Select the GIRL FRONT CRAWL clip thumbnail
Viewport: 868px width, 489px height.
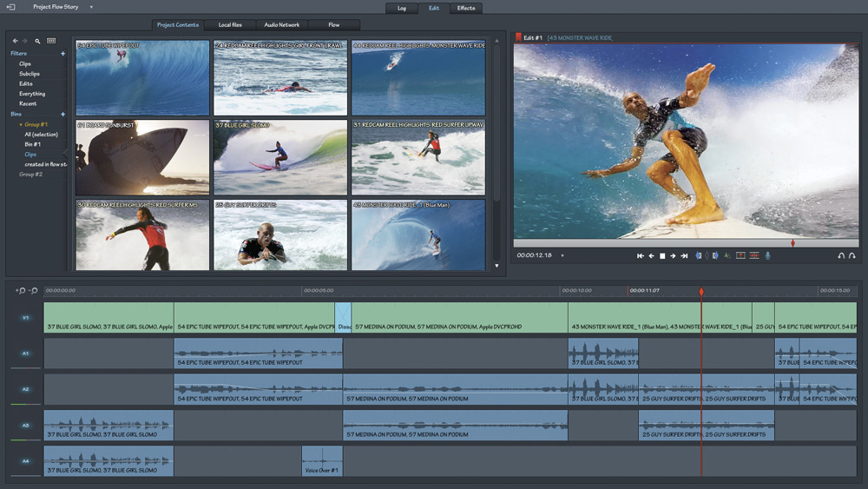pos(280,77)
